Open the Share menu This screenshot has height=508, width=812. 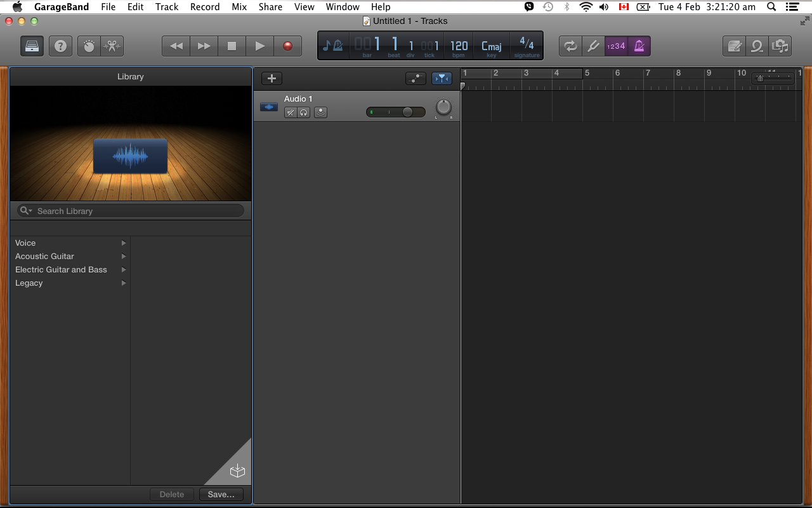(x=270, y=7)
